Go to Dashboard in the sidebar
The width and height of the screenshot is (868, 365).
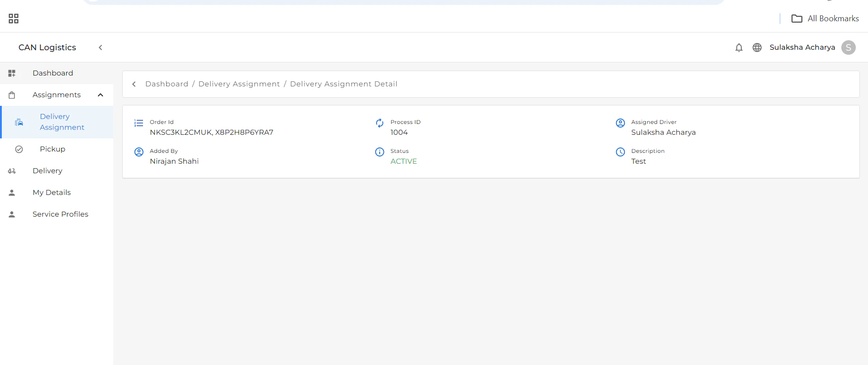[x=57, y=73]
